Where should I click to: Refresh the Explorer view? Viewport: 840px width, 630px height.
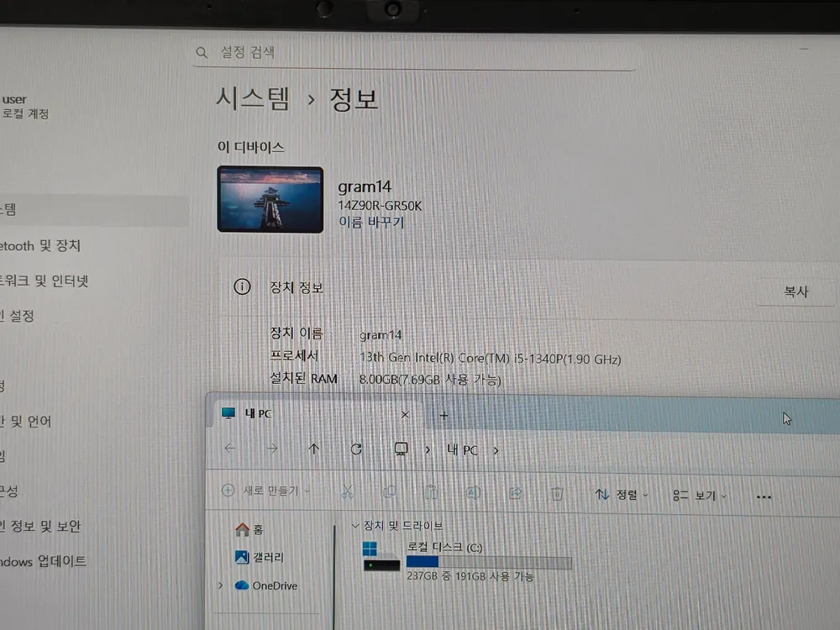(356, 449)
